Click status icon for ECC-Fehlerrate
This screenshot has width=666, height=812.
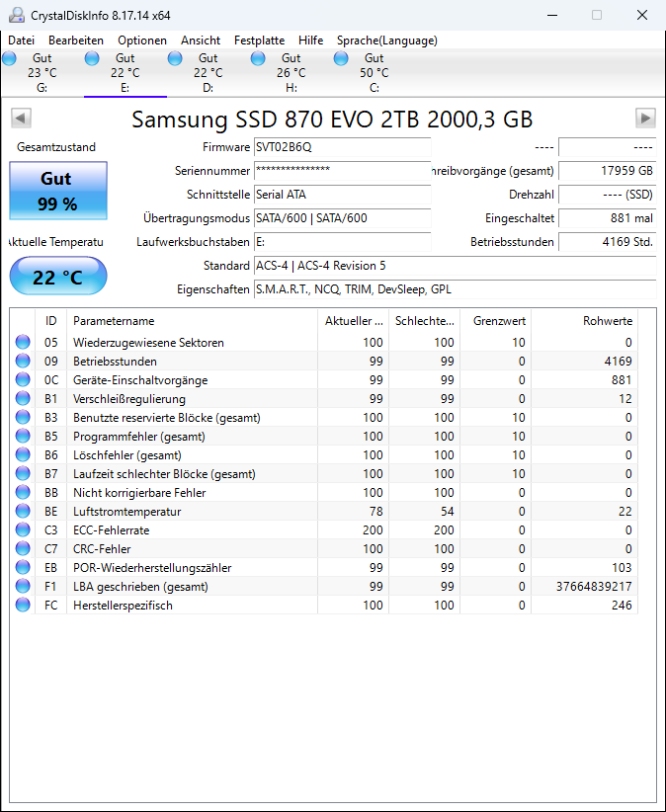[x=23, y=529]
